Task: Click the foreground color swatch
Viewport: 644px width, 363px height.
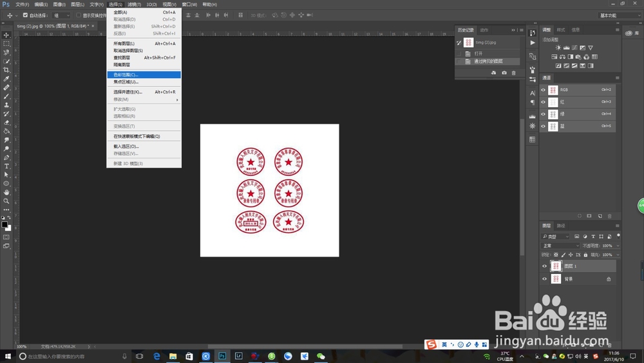Action: tap(4, 224)
